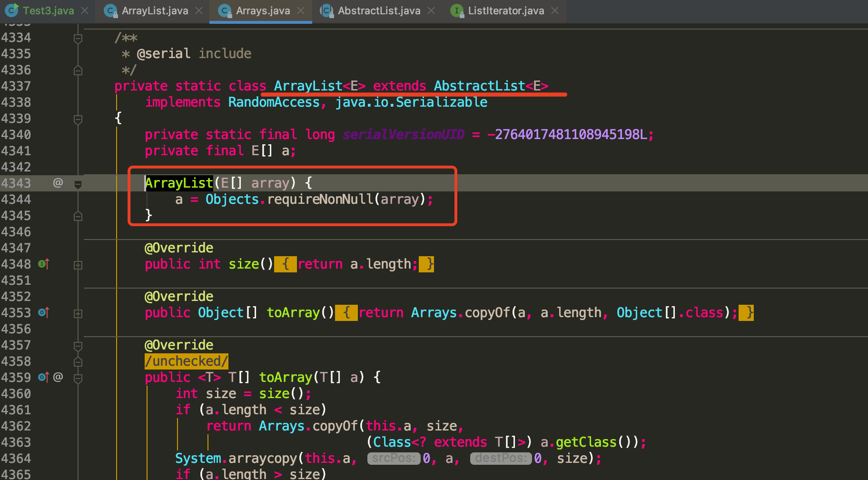Collapse the toArray(T[] a) method at line 4359
Image resolution: width=868 pixels, height=480 pixels.
pyautogui.click(x=78, y=378)
